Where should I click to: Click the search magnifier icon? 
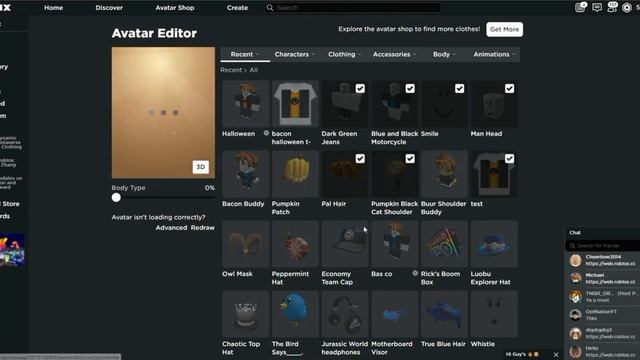pos(269,7)
